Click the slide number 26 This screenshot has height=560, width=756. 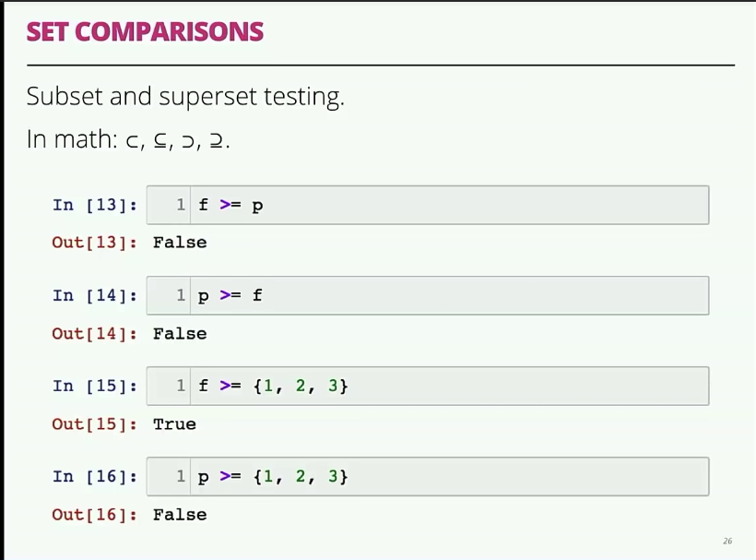[x=727, y=541]
